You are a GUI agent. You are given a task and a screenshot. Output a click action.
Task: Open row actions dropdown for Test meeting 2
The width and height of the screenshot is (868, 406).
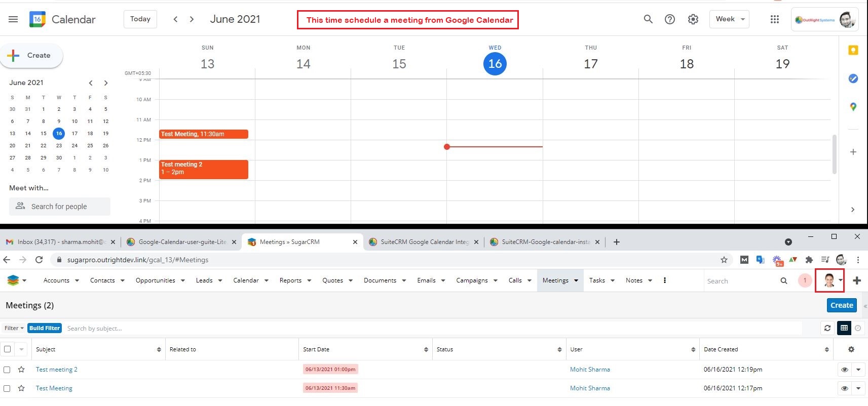pyautogui.click(x=858, y=370)
